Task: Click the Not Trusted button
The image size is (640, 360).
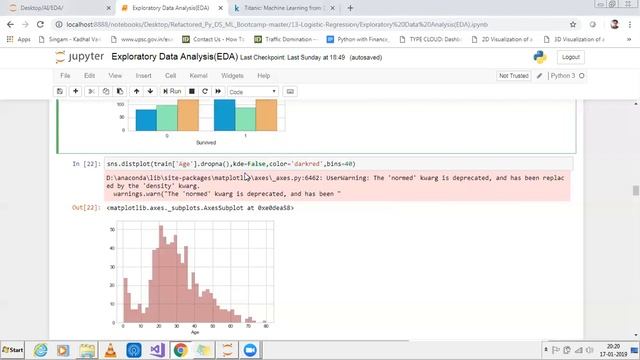Action: tap(513, 76)
